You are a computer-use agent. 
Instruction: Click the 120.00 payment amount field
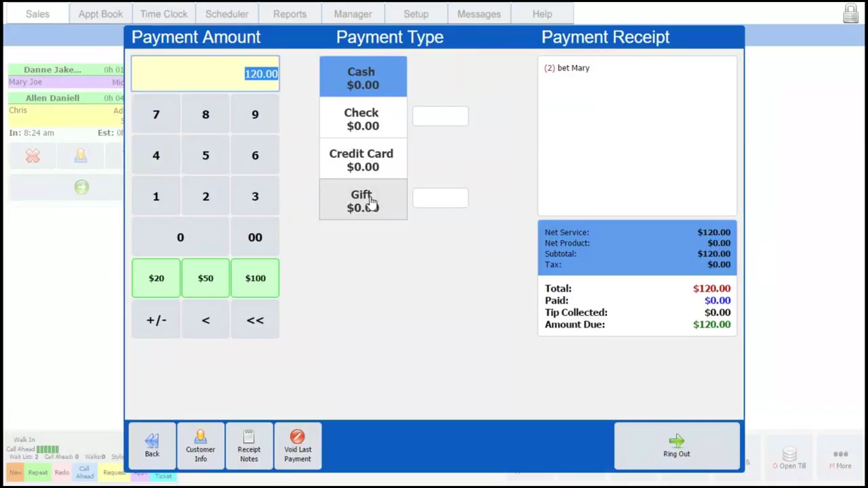(x=205, y=74)
